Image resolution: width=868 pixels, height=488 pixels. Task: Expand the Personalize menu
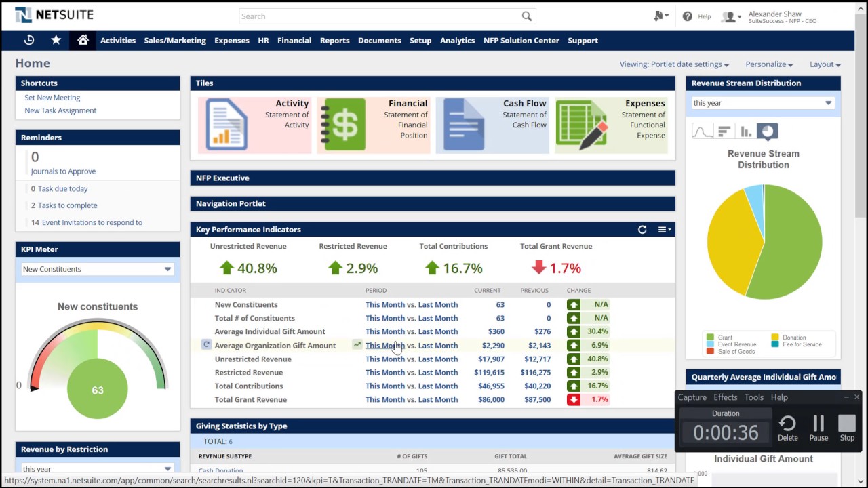point(769,64)
